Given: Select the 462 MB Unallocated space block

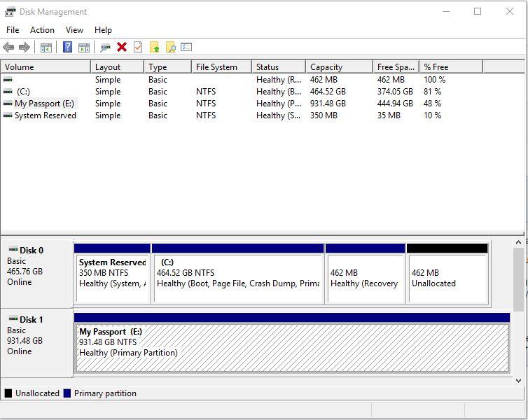Looking at the screenshot, I should (x=447, y=274).
